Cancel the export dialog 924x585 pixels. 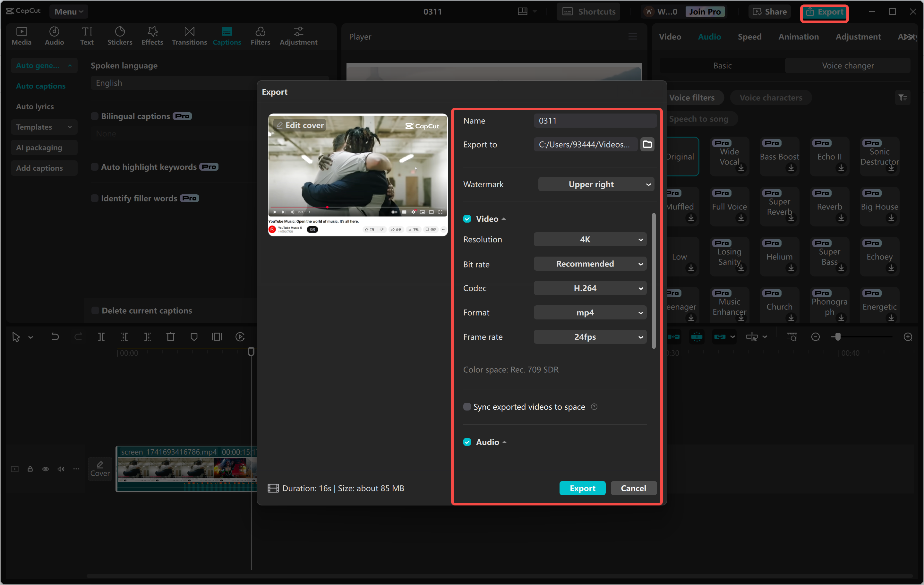coord(633,488)
